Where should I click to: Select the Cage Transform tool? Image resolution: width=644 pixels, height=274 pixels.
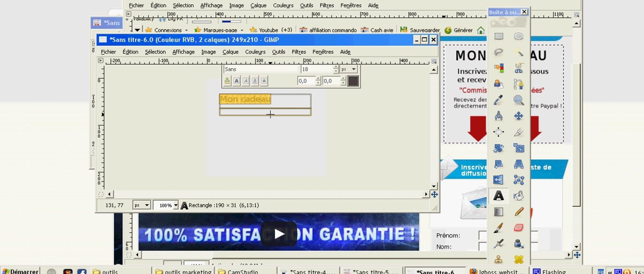(519, 180)
